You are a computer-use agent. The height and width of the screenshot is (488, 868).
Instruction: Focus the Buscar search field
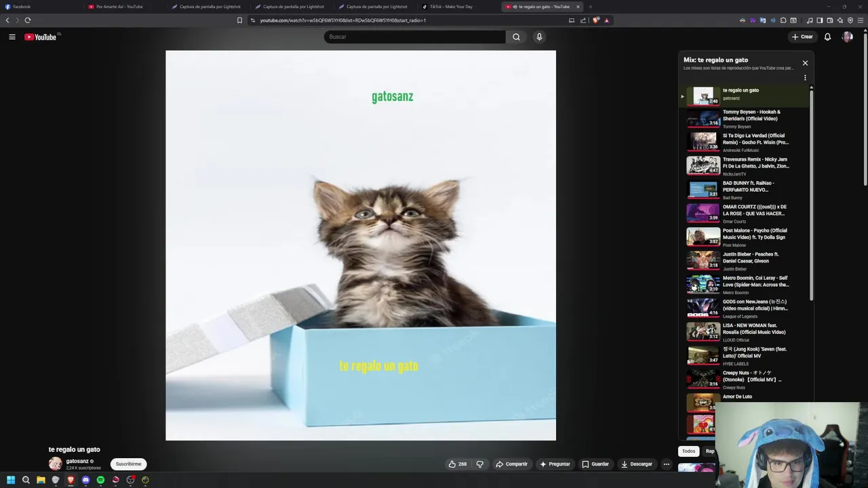coord(414,37)
